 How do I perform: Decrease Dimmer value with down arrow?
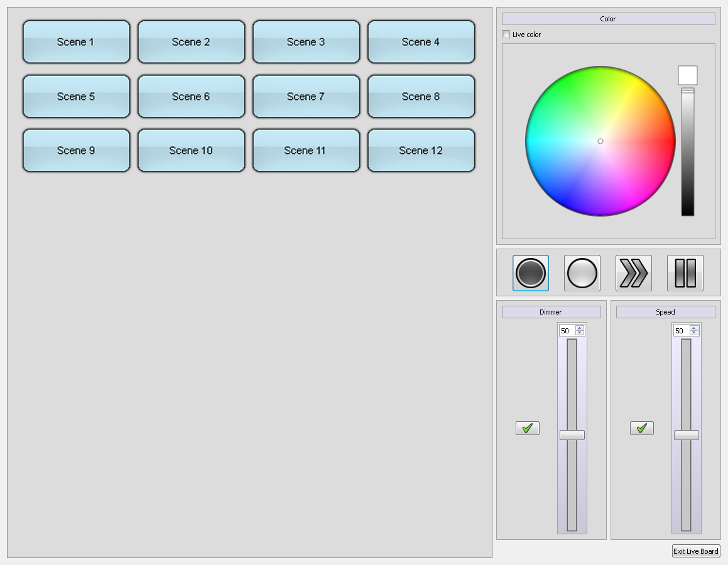(x=580, y=333)
